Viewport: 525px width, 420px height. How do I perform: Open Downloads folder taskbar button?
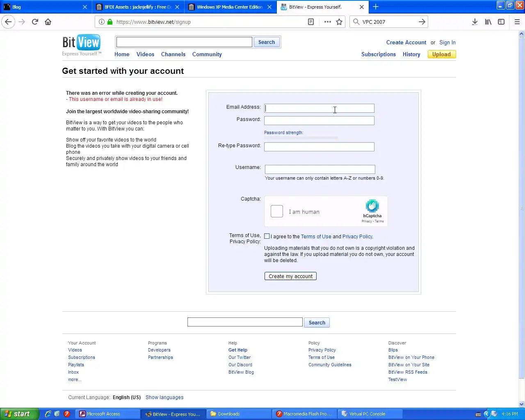point(240,414)
